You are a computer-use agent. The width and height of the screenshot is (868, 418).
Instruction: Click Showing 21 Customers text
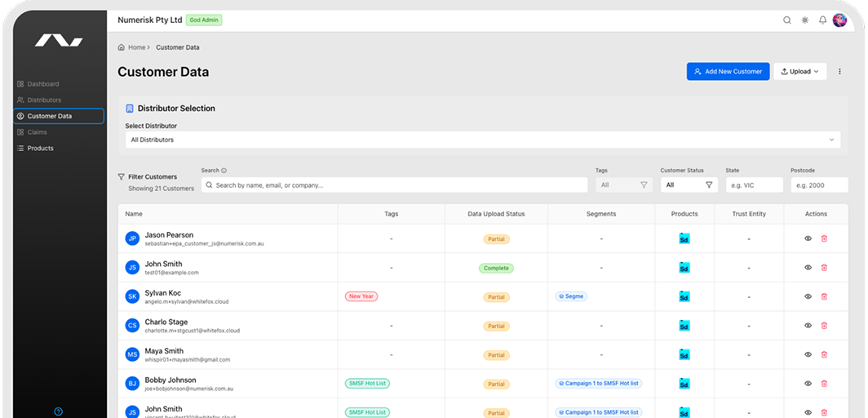click(x=161, y=189)
